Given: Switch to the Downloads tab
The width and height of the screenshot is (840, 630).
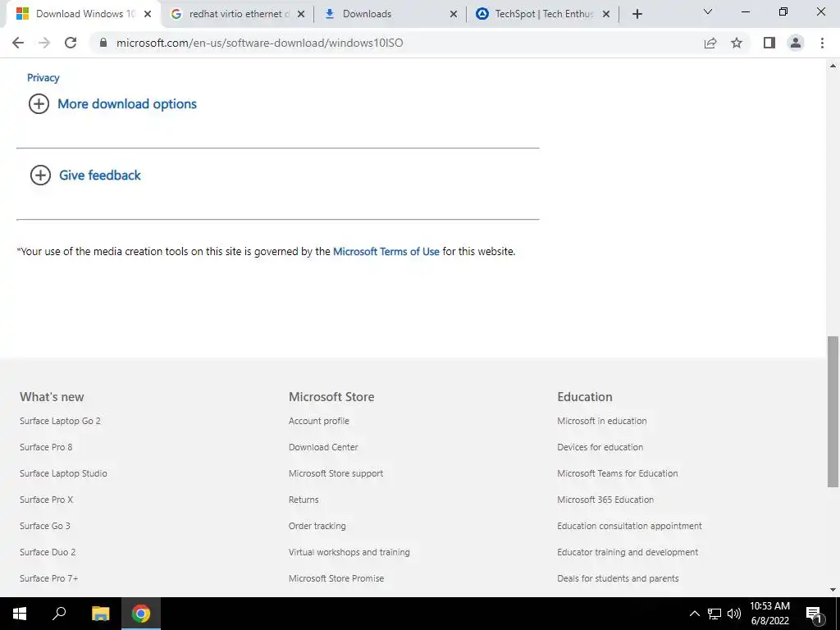Looking at the screenshot, I should (x=390, y=14).
